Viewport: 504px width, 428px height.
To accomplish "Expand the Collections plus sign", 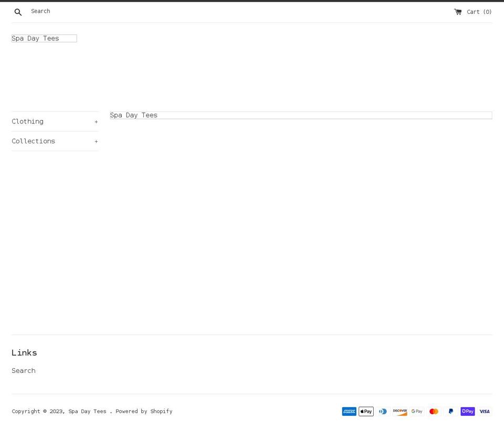I will 96,141.
